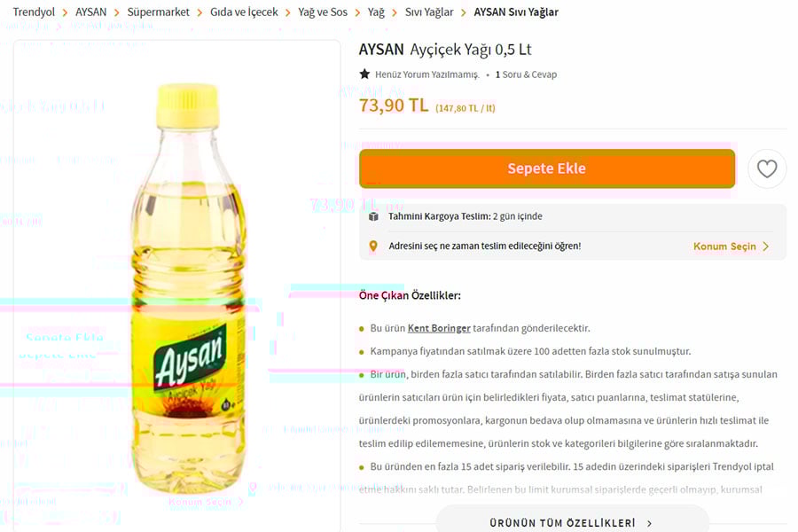The height and width of the screenshot is (532, 798).
Task: Add product to favorites with heart icon
Action: [x=766, y=168]
